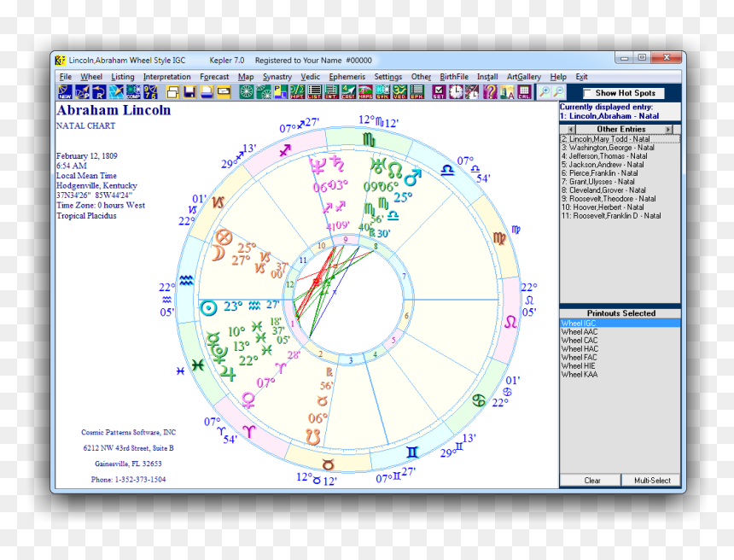Click the NEW chart toolbar icon
The height and width of the screenshot is (560, 734).
pos(65,92)
